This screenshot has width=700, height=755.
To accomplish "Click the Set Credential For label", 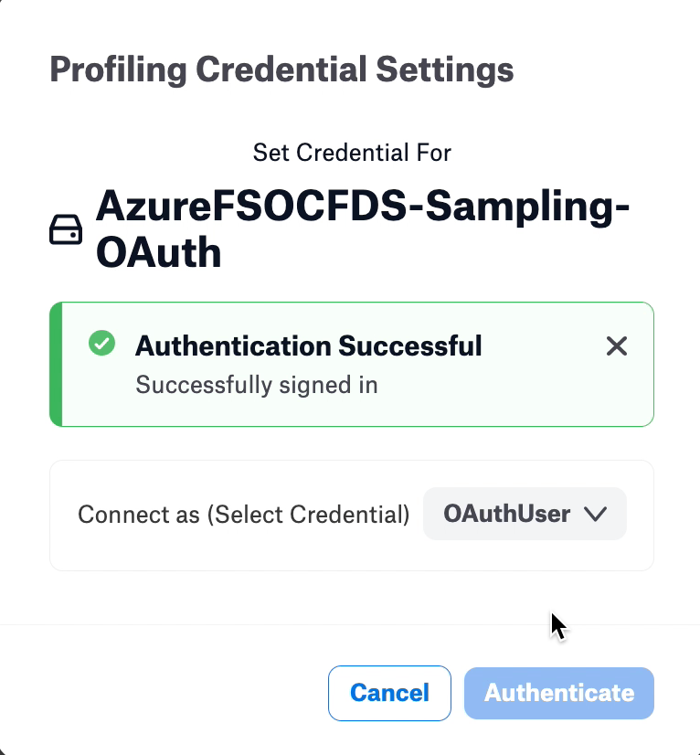I will click(x=352, y=153).
